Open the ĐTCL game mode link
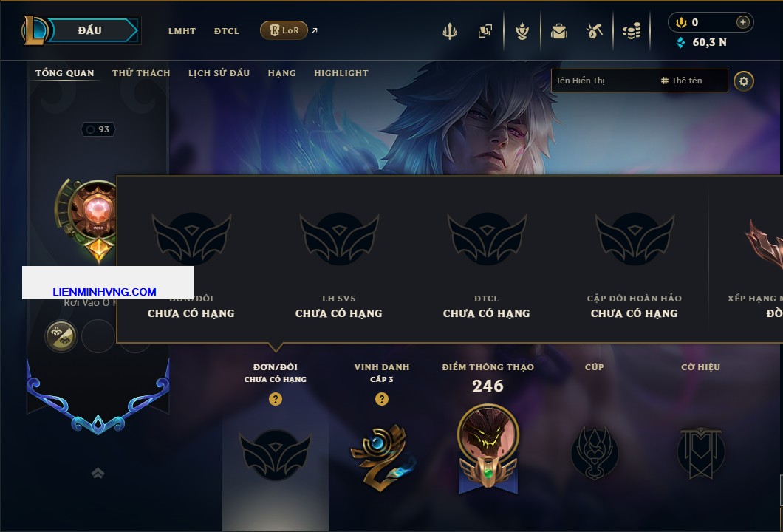783x532 pixels. [227, 31]
